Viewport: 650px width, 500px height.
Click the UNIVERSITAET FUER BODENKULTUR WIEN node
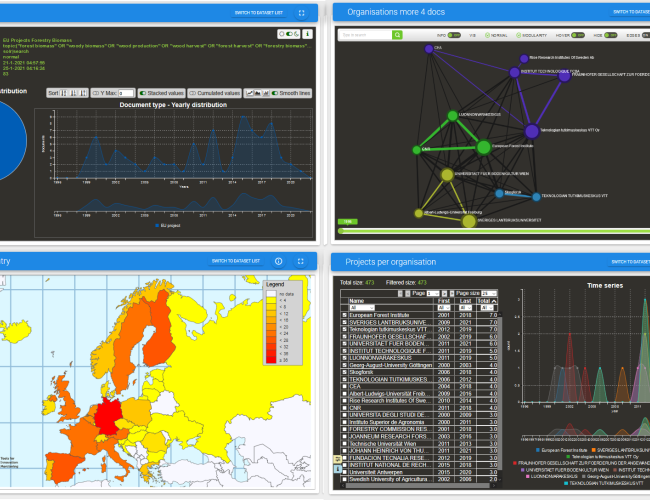(447, 175)
